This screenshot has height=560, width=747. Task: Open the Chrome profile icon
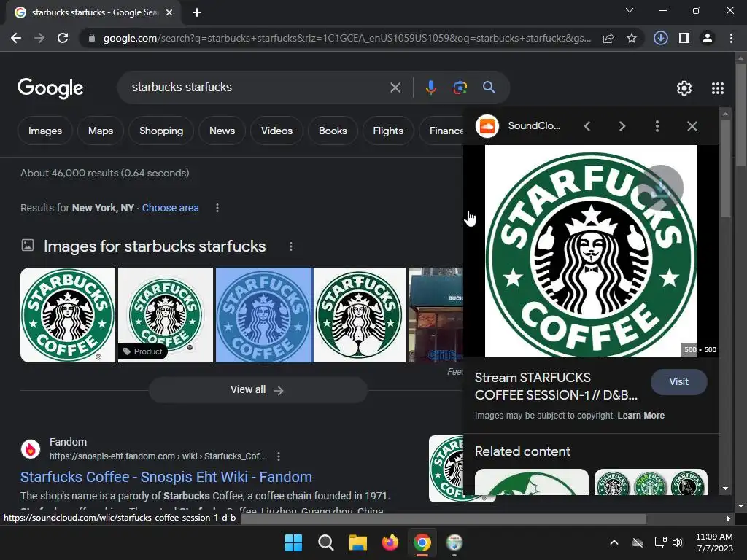pyautogui.click(x=708, y=38)
